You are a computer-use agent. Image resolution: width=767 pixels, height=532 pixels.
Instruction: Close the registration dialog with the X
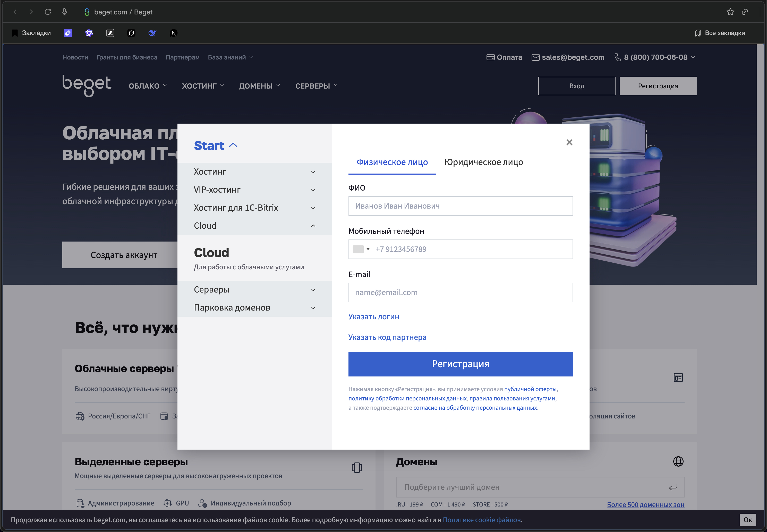pyautogui.click(x=569, y=142)
